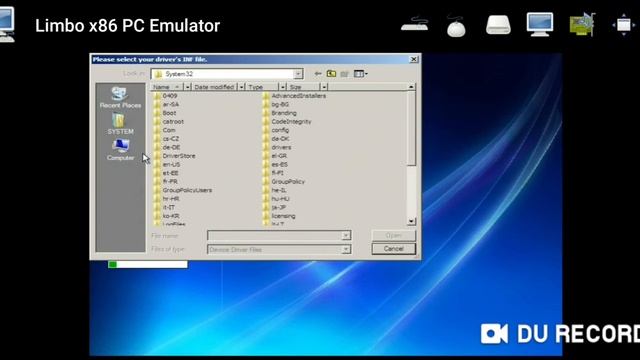Select the drivers folder
The height and width of the screenshot is (360, 640).
pos(277,147)
